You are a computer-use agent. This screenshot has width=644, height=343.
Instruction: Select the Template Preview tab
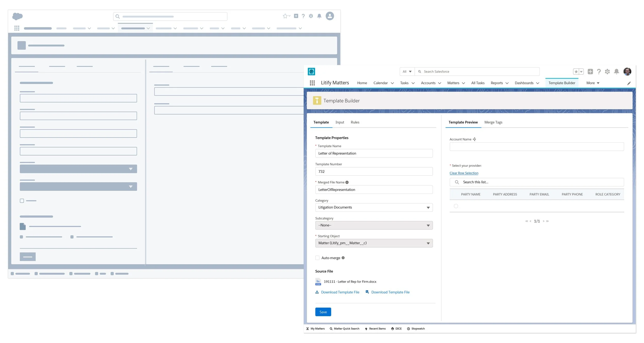pos(463,122)
